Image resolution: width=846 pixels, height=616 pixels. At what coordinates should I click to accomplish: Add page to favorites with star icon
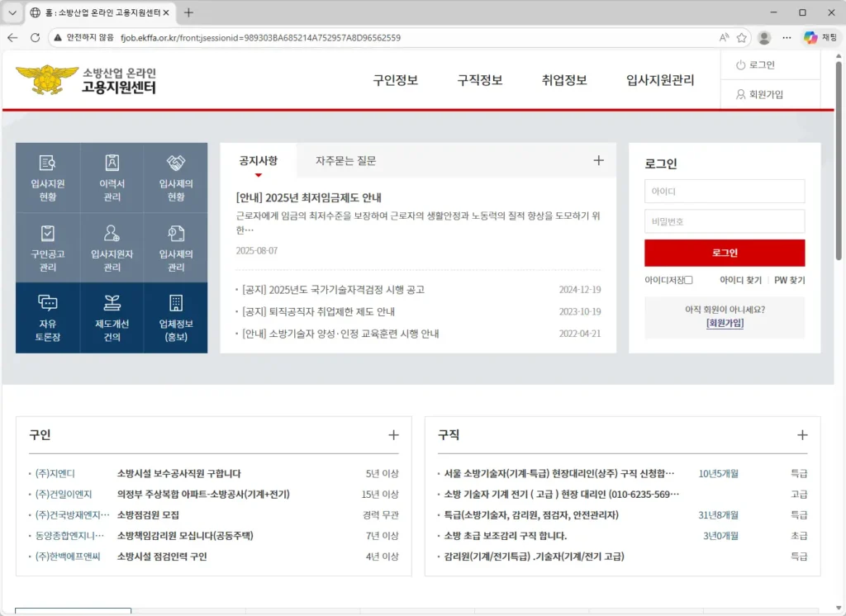(x=742, y=38)
